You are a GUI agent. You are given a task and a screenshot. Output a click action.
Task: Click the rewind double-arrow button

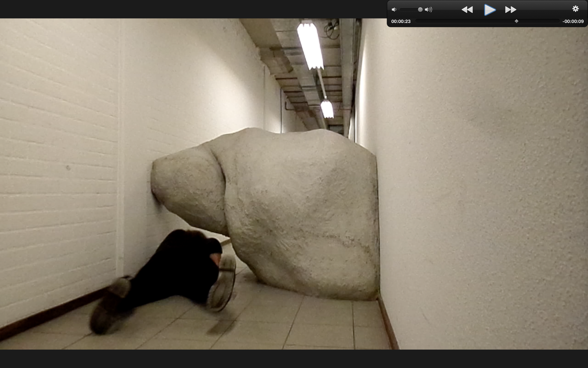467,10
